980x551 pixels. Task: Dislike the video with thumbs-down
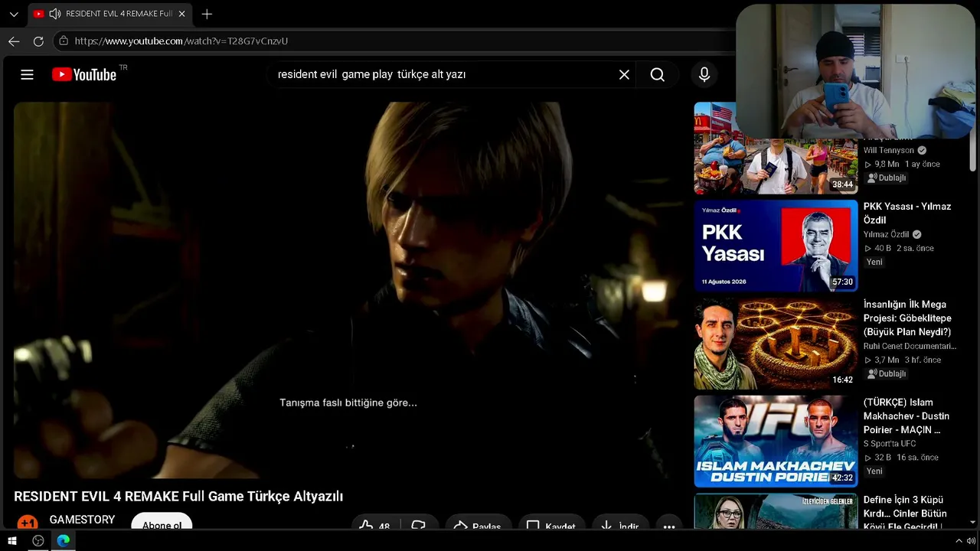click(x=418, y=526)
